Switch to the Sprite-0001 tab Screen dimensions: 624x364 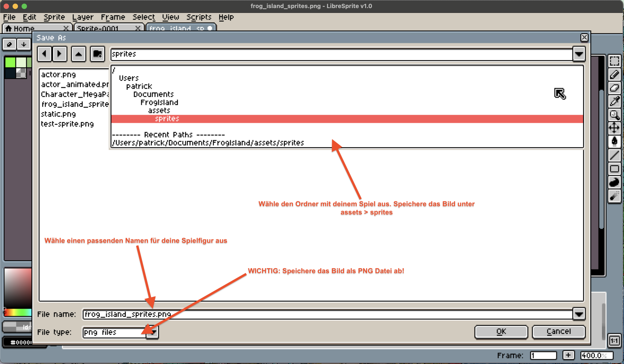(x=98, y=29)
